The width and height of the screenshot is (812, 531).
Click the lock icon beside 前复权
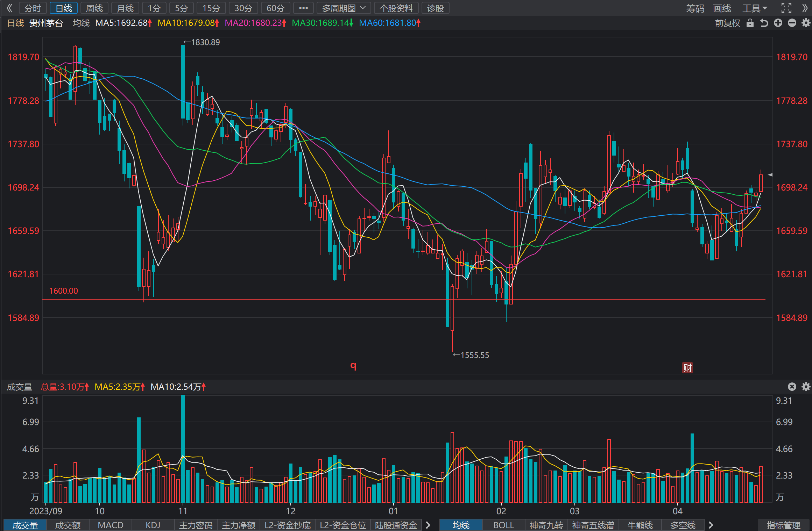tap(750, 23)
